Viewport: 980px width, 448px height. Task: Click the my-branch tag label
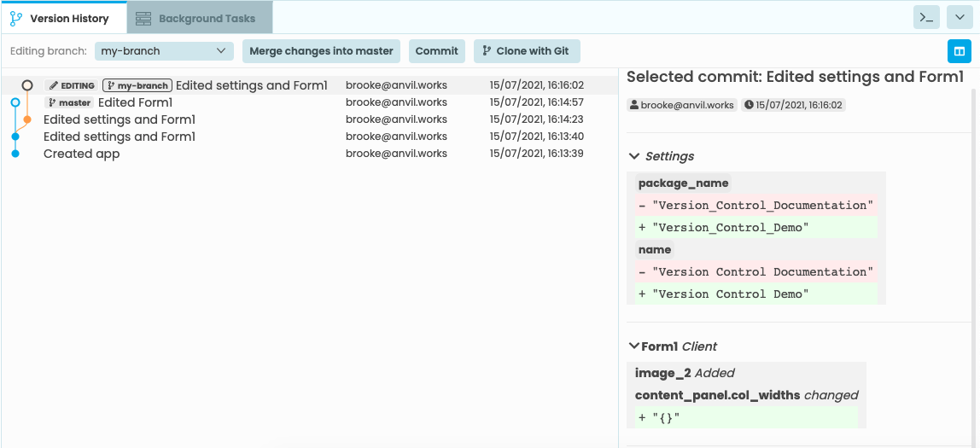(x=137, y=85)
